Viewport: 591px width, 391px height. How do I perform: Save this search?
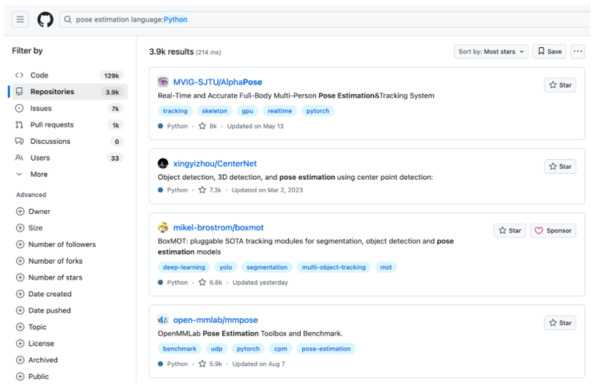pyautogui.click(x=550, y=51)
